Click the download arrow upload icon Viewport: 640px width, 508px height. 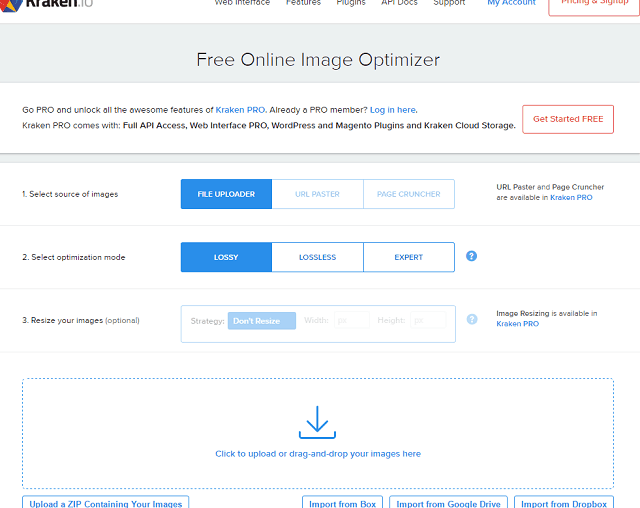pos(317,422)
